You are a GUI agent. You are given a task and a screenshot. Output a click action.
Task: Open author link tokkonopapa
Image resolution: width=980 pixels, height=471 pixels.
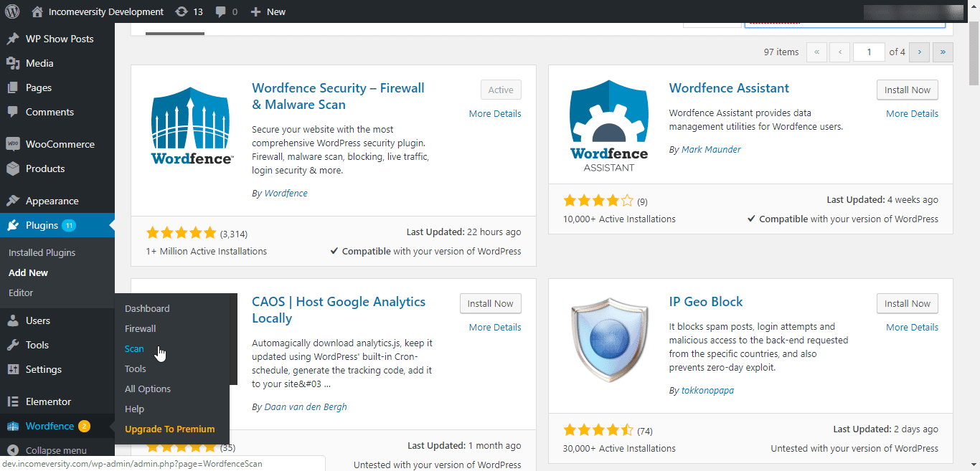pyautogui.click(x=707, y=391)
